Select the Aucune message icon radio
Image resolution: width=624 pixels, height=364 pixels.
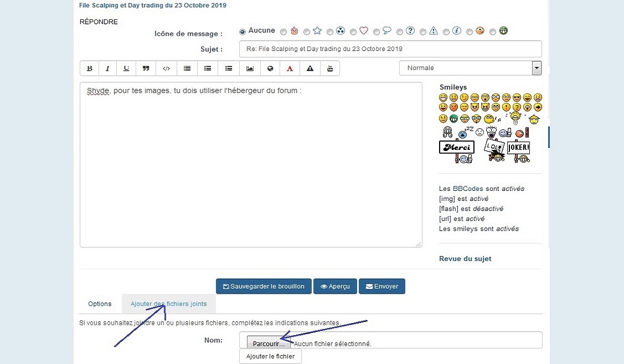[243, 32]
